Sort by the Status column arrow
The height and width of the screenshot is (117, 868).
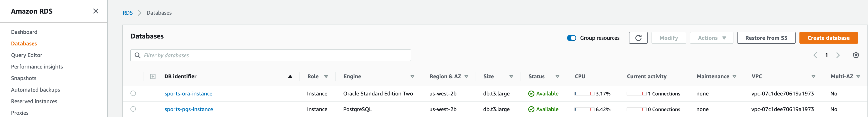tap(557, 77)
